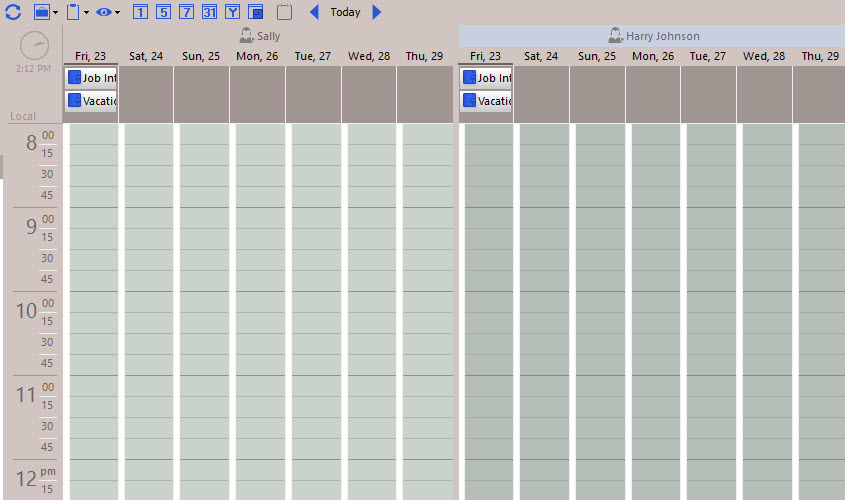845x500 pixels.
Task: Switch to 7-day week view
Action: click(186, 12)
